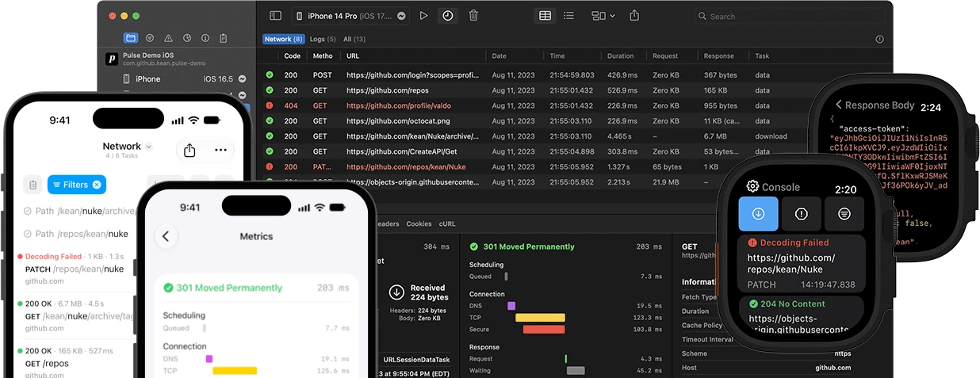The width and height of the screenshot is (980, 378).
Task: Tap the clipboard icon beside Filters on iPhone
Action: [32, 185]
